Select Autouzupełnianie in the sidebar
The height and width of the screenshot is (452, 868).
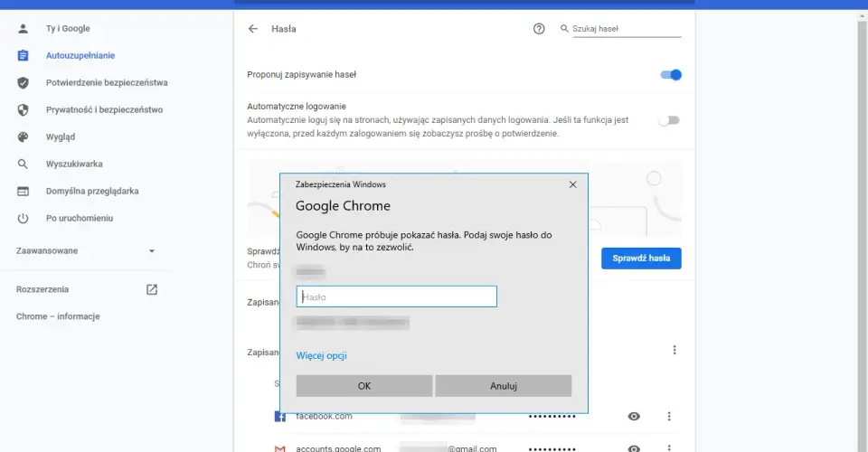pyautogui.click(x=80, y=55)
